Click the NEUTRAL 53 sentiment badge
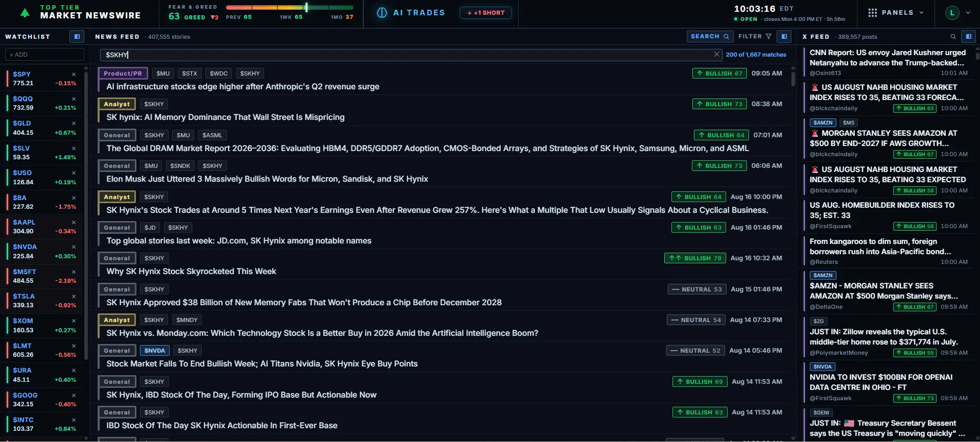The image size is (980, 442). coord(697,289)
